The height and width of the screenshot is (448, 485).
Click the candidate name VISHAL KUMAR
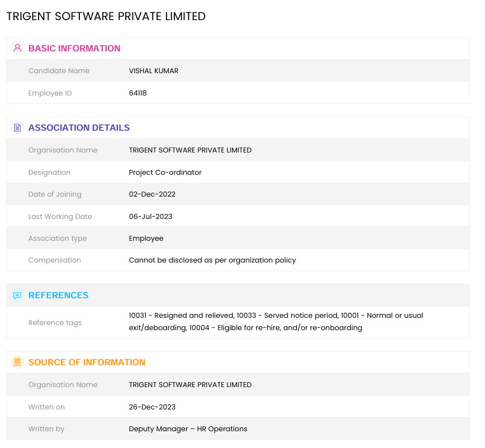tap(154, 71)
